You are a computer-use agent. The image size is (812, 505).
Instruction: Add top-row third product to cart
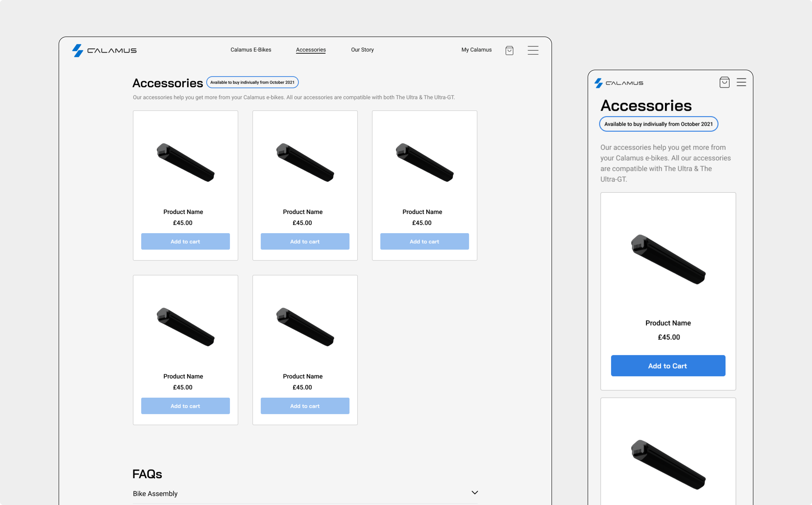(424, 241)
